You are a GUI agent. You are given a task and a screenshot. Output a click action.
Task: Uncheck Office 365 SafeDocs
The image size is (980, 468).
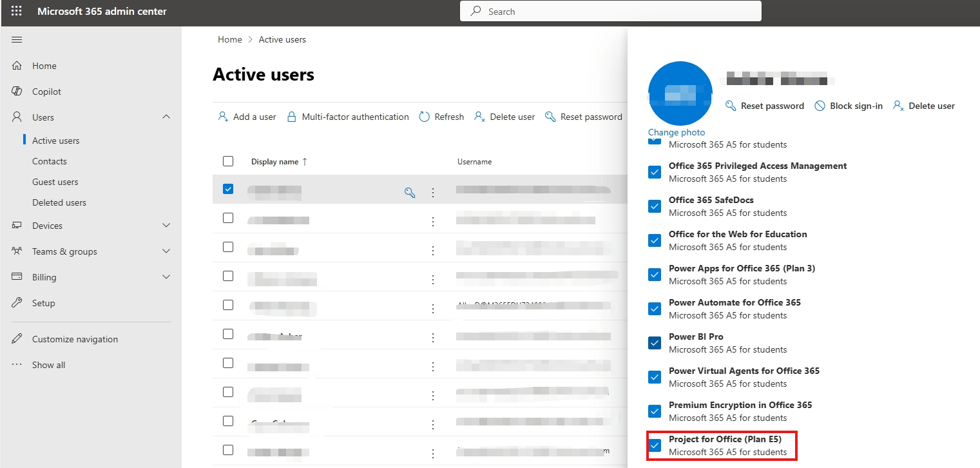point(655,206)
